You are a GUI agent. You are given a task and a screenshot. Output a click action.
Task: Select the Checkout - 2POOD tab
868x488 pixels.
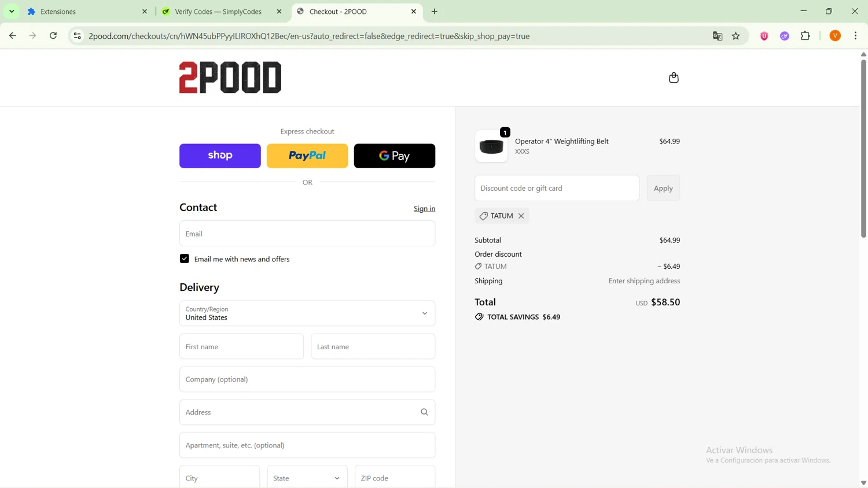[356, 12]
